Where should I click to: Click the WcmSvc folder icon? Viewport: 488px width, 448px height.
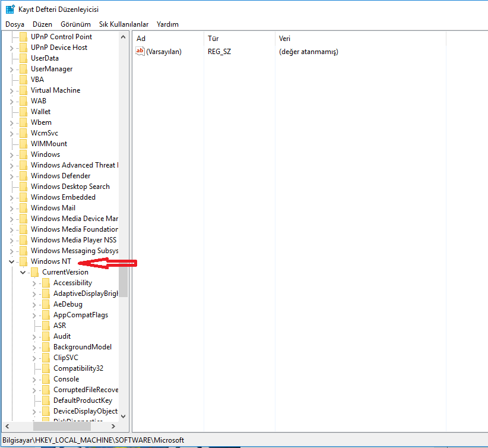tap(23, 133)
